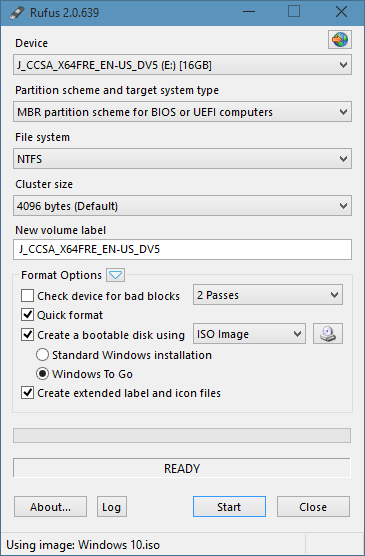The height and width of the screenshot is (556, 365).
Task: Open the ISO Image boot type dropdown
Action: click(x=249, y=334)
